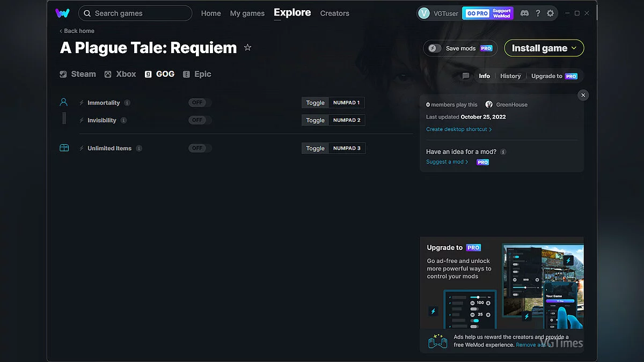The image size is (644, 362).
Task: Click Suggest a mod link
Action: point(447,162)
